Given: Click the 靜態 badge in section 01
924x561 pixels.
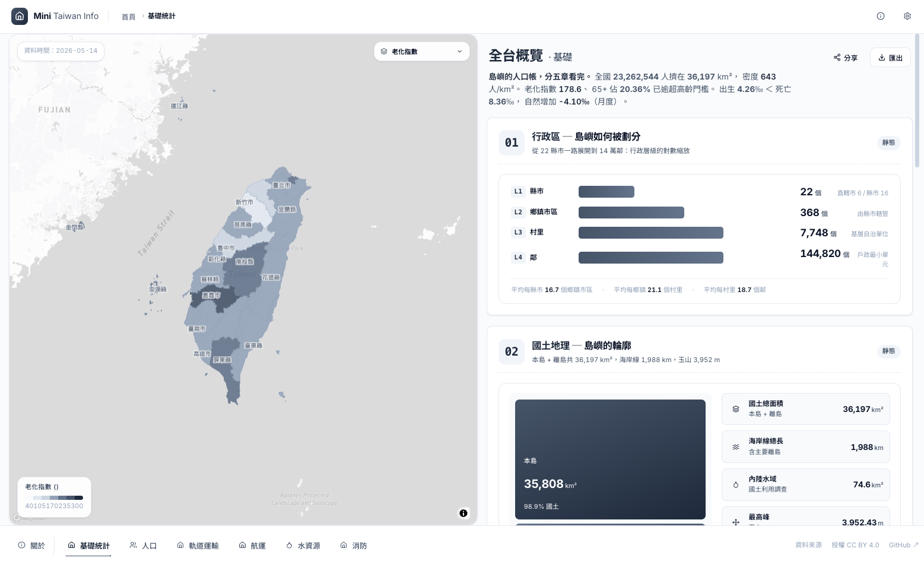Looking at the screenshot, I should (888, 142).
